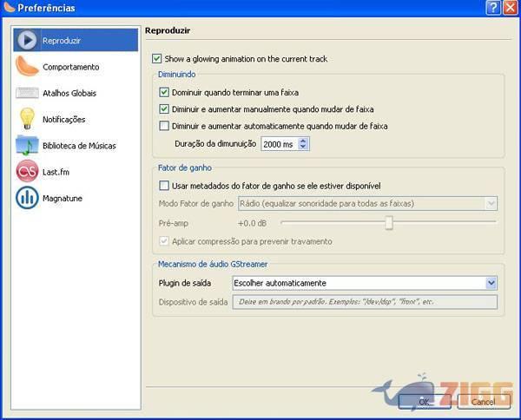Click the red Last.fm icon
Screen dimensions: 521x420
click(27, 172)
